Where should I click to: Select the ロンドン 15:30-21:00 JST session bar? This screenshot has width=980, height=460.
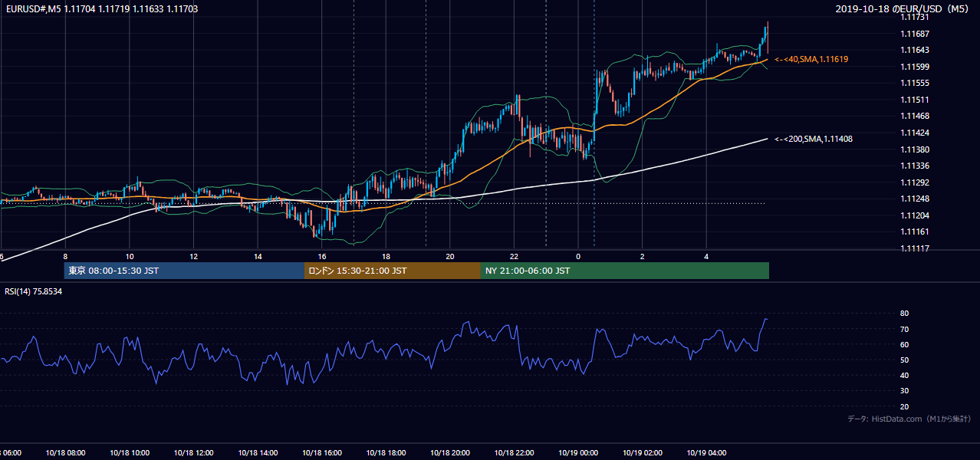pyautogui.click(x=393, y=271)
